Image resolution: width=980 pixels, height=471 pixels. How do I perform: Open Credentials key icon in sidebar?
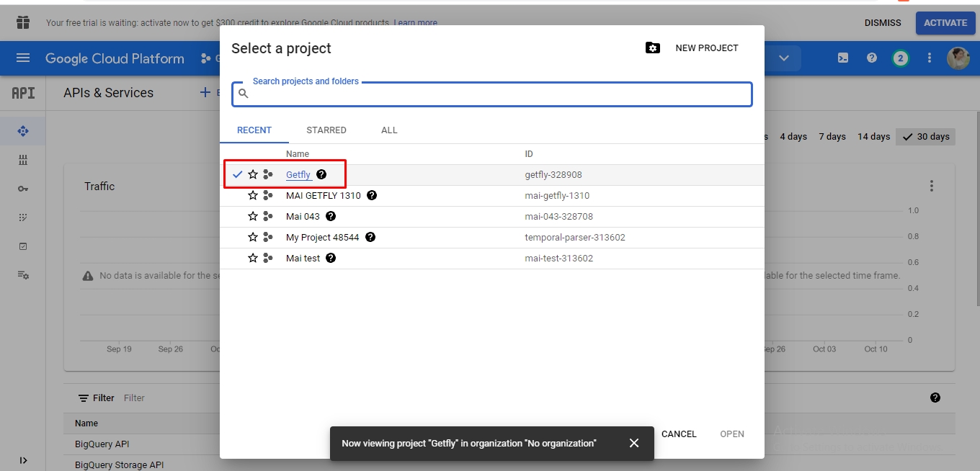click(x=23, y=189)
